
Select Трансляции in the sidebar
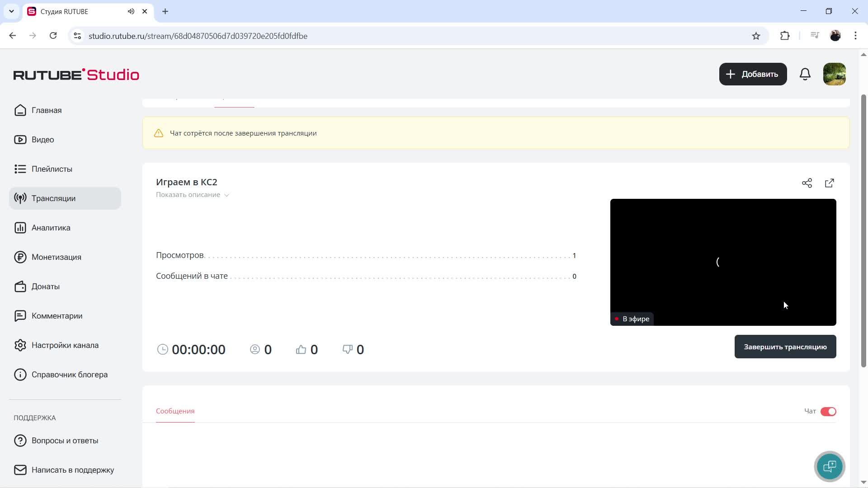click(65, 198)
